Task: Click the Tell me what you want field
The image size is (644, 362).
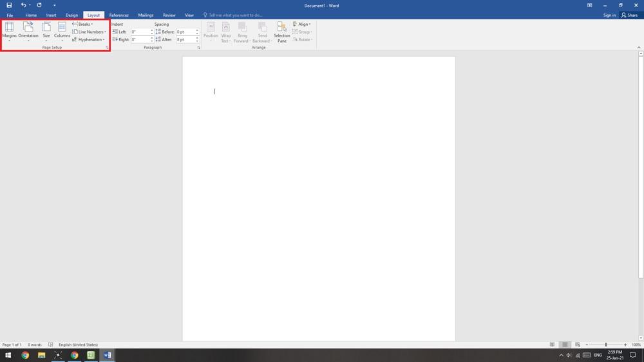Action: click(235, 15)
